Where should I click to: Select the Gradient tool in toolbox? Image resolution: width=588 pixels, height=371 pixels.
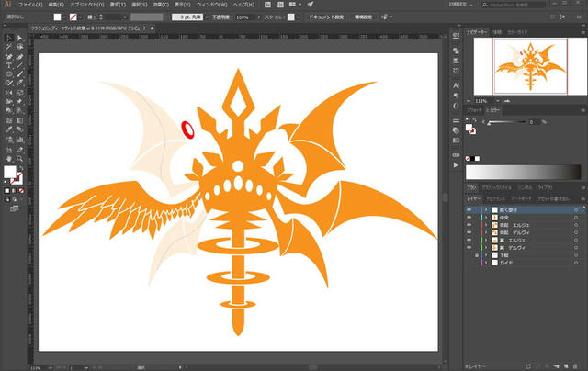[x=19, y=120]
